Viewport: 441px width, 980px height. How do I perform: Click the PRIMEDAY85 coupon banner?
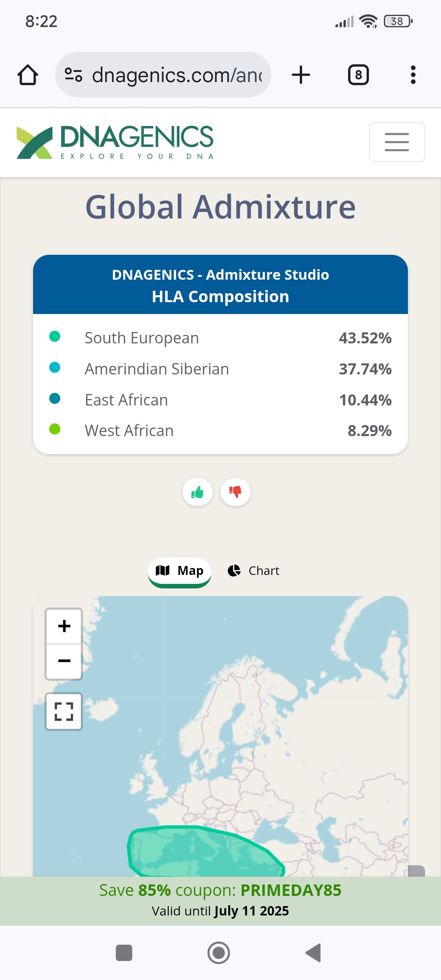220,900
